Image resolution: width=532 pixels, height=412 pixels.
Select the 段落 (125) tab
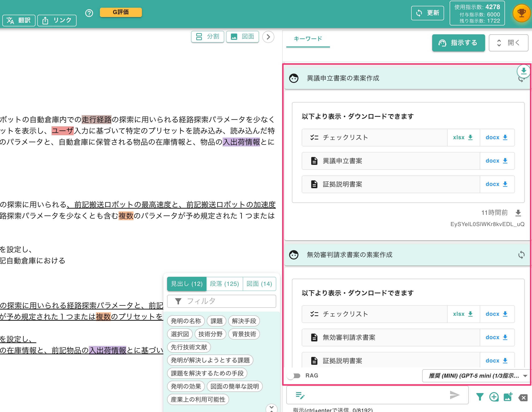[224, 284]
